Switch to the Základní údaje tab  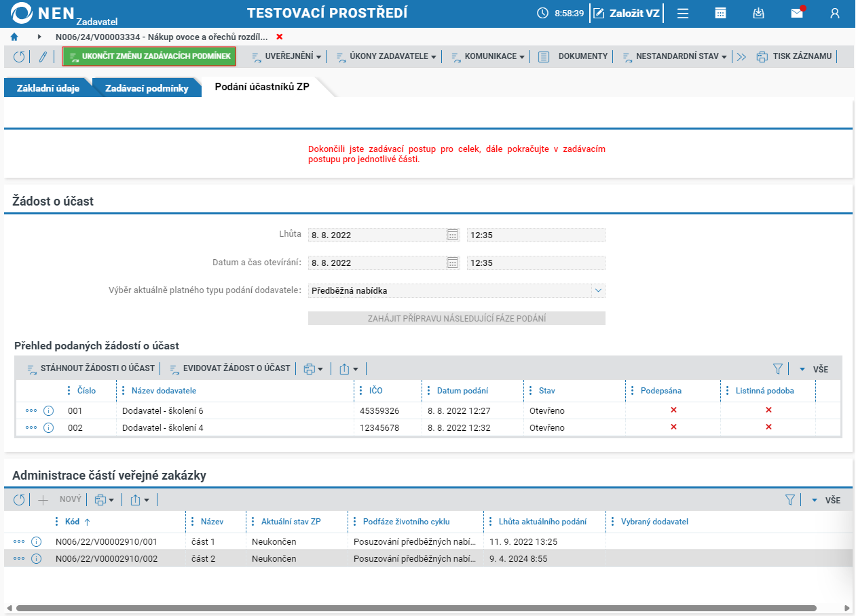[48, 88]
